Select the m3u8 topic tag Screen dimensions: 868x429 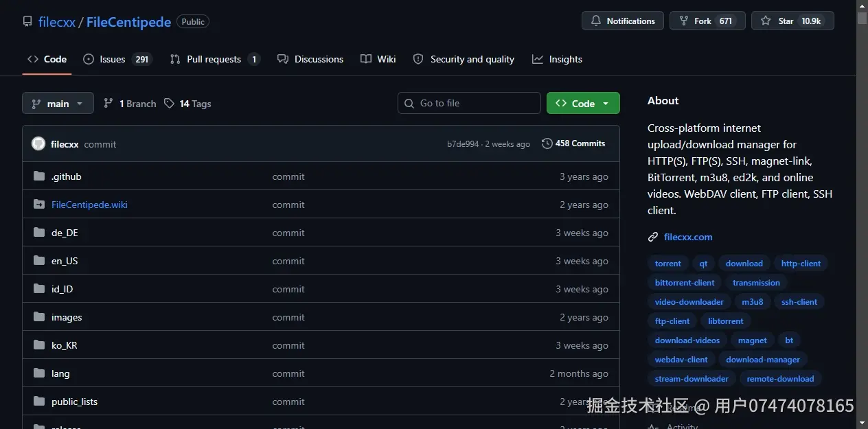(753, 302)
